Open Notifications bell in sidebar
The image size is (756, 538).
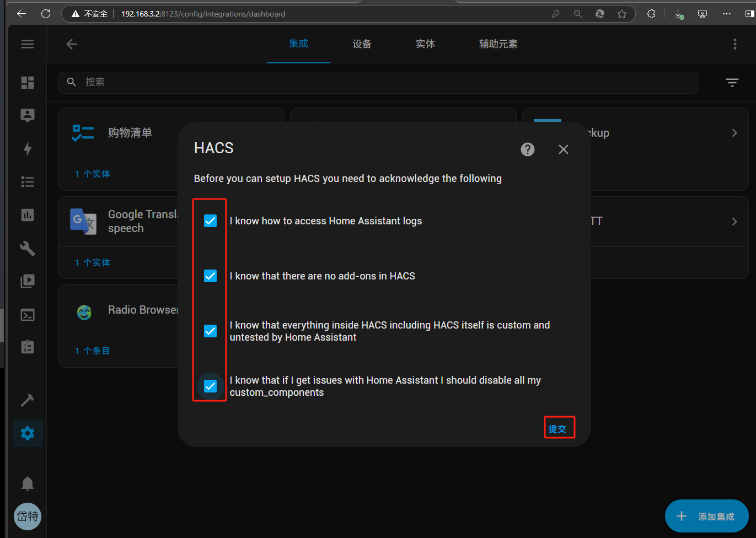tap(28, 483)
